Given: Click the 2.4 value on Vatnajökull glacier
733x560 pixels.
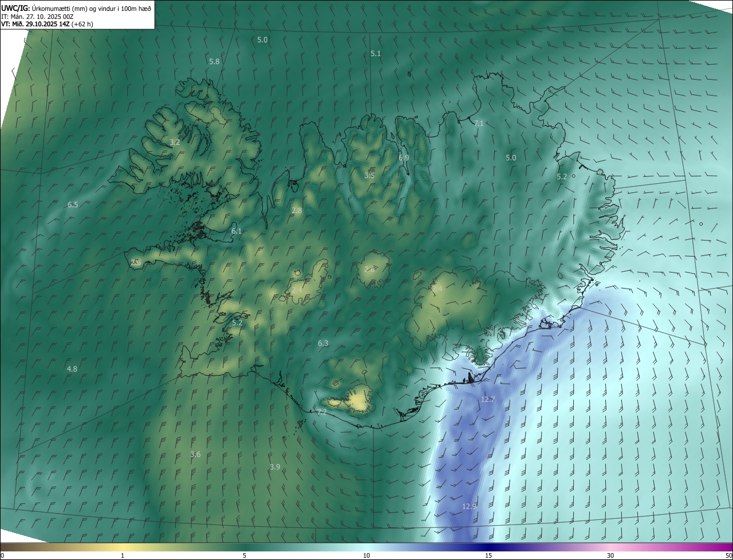Looking at the screenshot, I should click(x=437, y=289).
